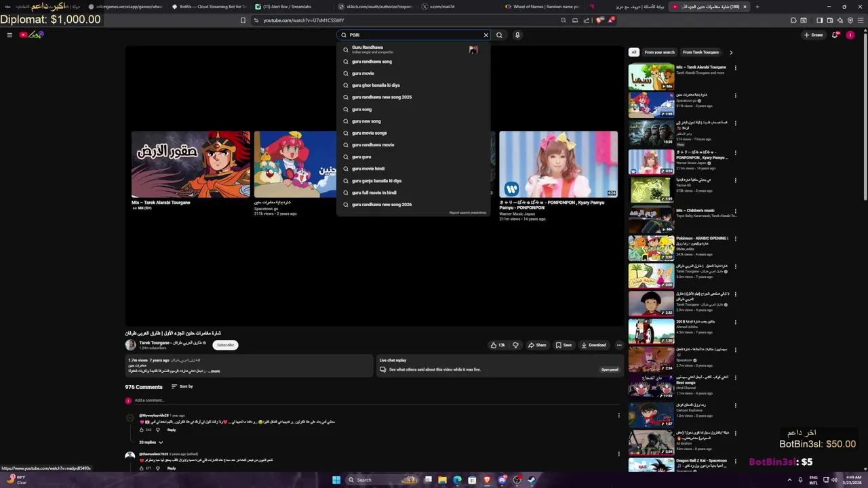Screen dimensions: 868x488
Task: Select the 'From Tarek Tourgane' chip
Action: click(701, 52)
